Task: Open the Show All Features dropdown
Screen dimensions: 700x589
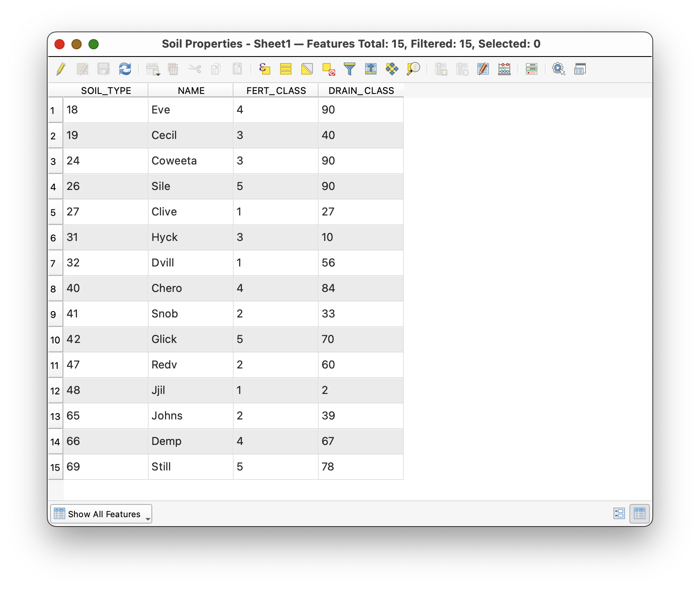Action: point(101,514)
